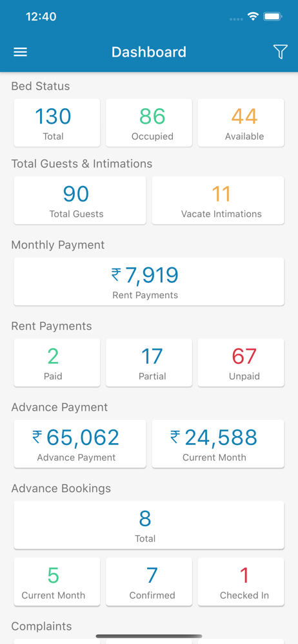Select the Paid rent payments card
Screen dimensions: 298x644
[x=57, y=363]
